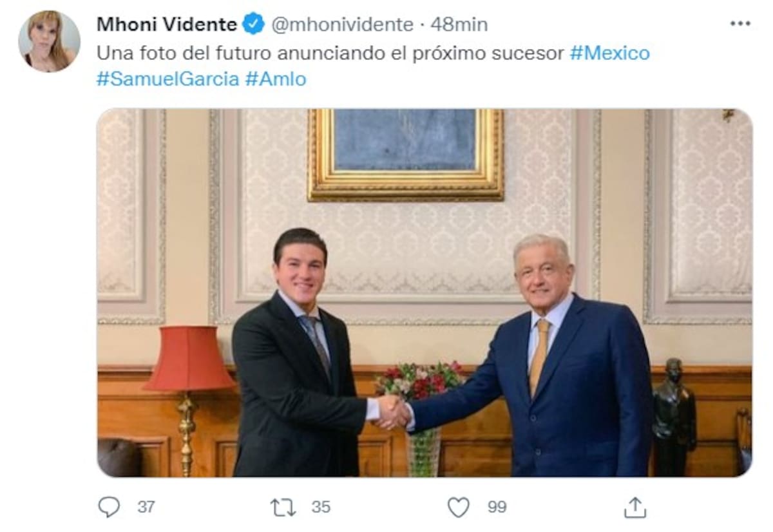Open the #Mexico hashtag

(x=609, y=53)
